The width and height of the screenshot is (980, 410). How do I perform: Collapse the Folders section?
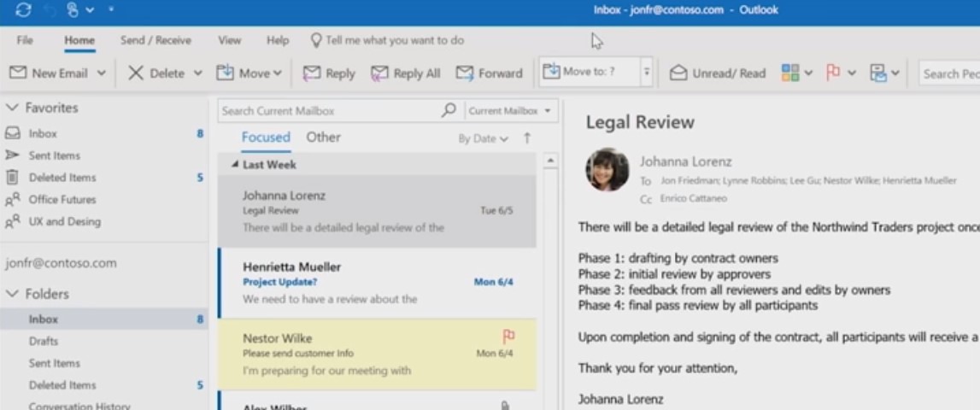(12, 293)
